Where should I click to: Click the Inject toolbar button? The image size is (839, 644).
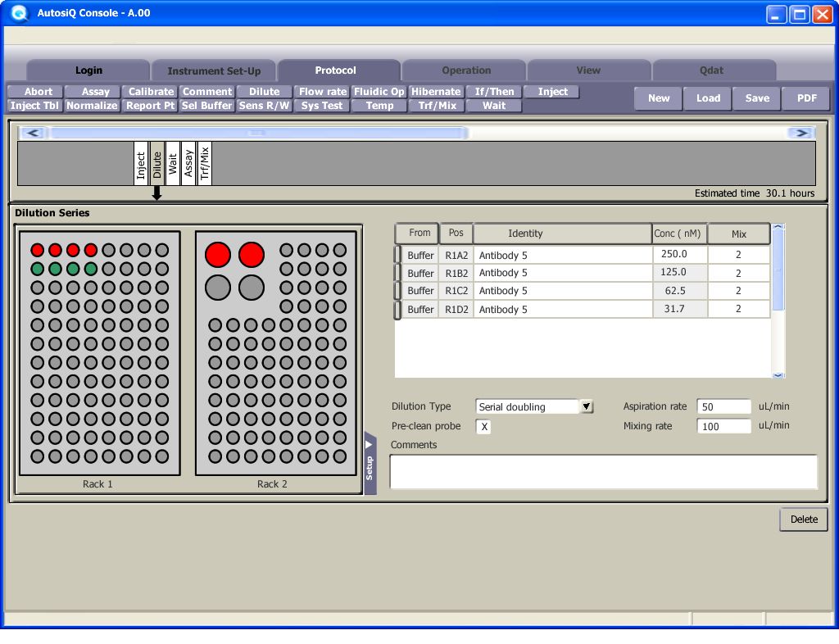[x=552, y=92]
